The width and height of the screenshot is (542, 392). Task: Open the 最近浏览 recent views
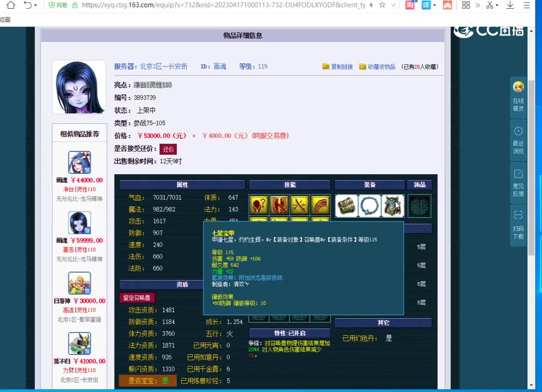click(x=518, y=140)
